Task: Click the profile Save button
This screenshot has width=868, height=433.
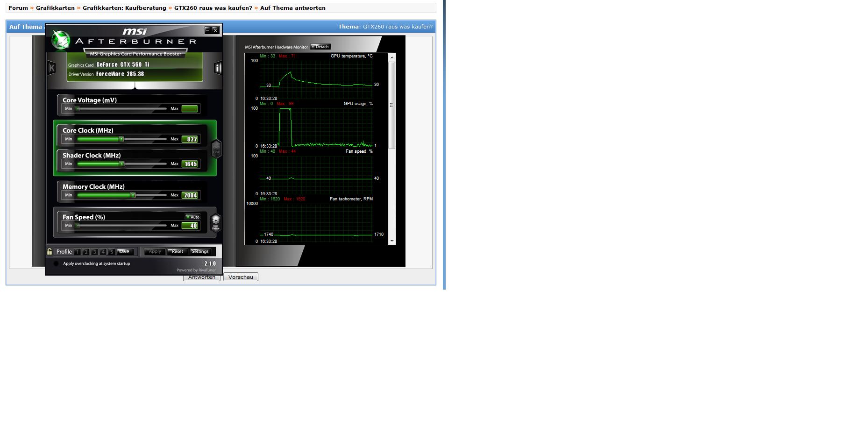Action: pos(125,251)
